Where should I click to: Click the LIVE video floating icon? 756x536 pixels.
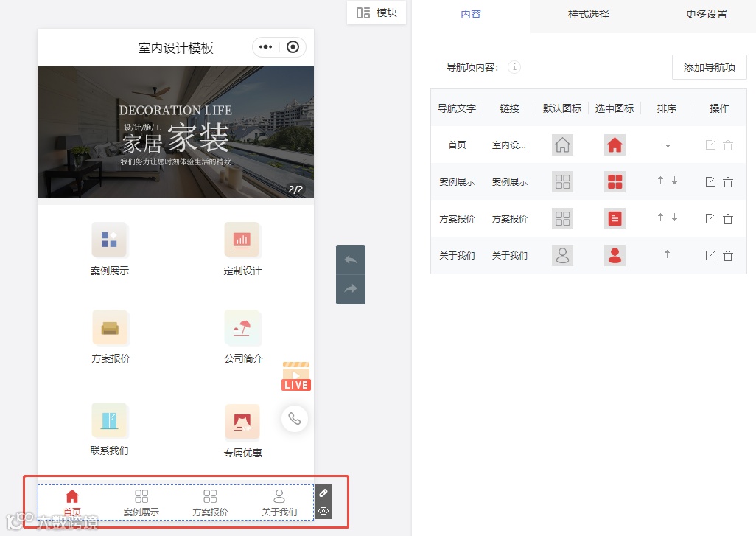click(x=296, y=376)
